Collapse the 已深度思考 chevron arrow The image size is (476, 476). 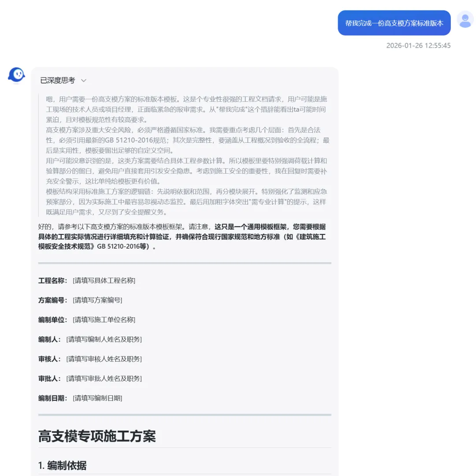coord(84,81)
